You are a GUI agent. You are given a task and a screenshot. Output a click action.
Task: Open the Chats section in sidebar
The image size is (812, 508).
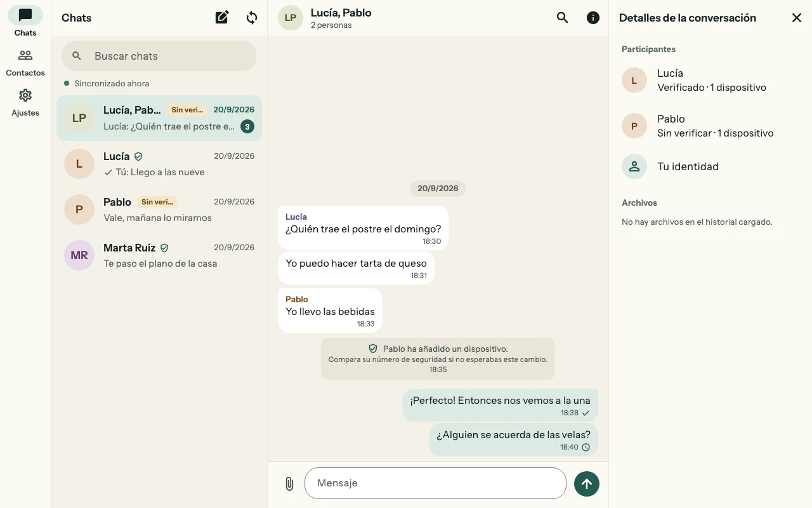(25, 22)
